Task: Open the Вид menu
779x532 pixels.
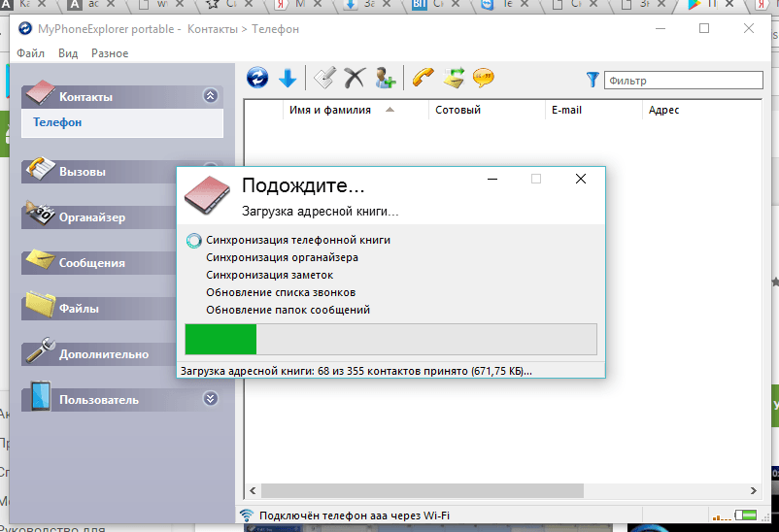Action: click(x=68, y=53)
